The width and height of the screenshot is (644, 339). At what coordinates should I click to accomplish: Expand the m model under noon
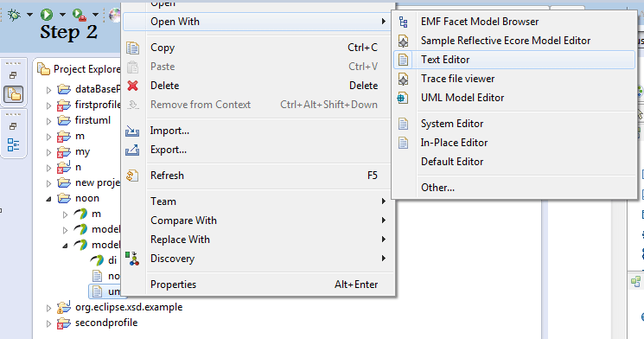pyautogui.click(x=65, y=214)
